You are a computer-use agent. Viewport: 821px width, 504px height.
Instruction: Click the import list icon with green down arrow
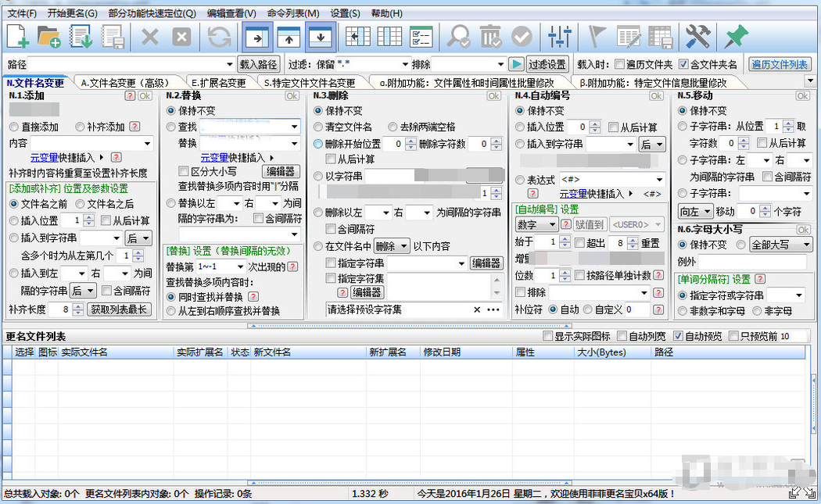81,37
